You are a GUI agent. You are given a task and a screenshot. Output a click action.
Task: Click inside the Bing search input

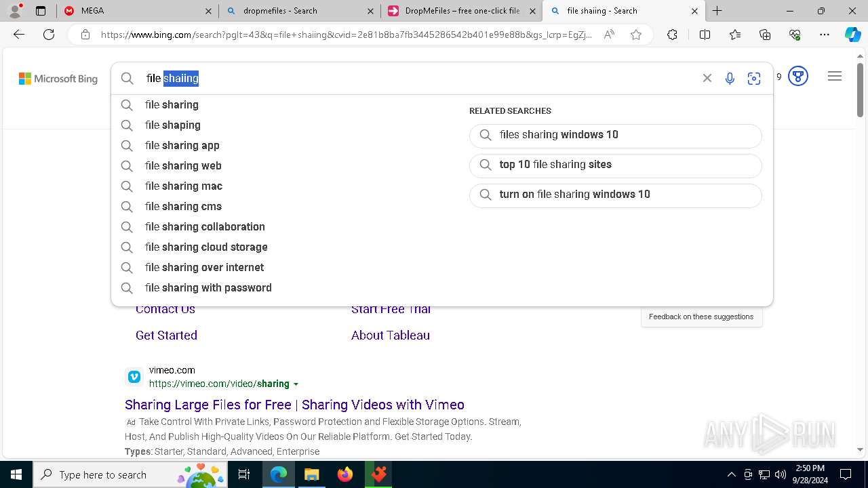click(x=420, y=79)
